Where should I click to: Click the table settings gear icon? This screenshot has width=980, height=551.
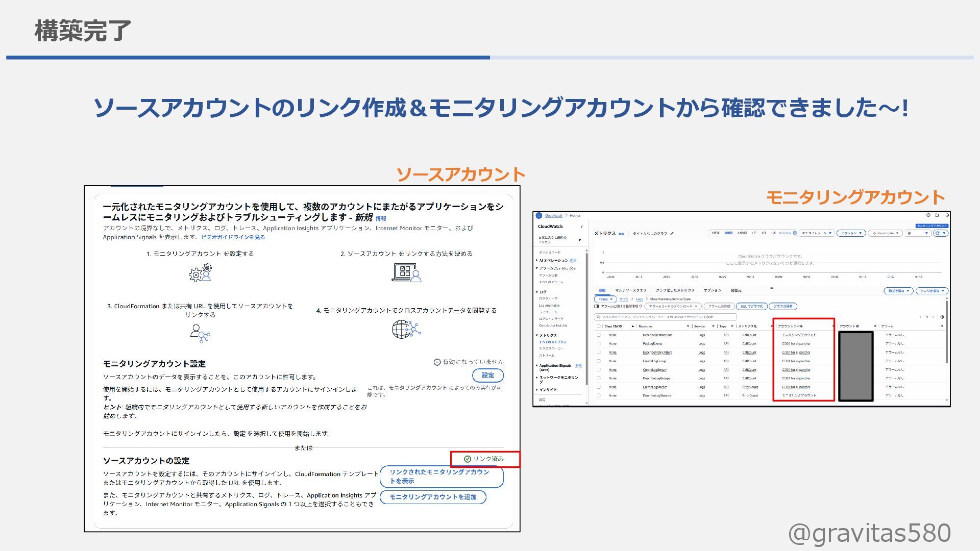tap(942, 317)
